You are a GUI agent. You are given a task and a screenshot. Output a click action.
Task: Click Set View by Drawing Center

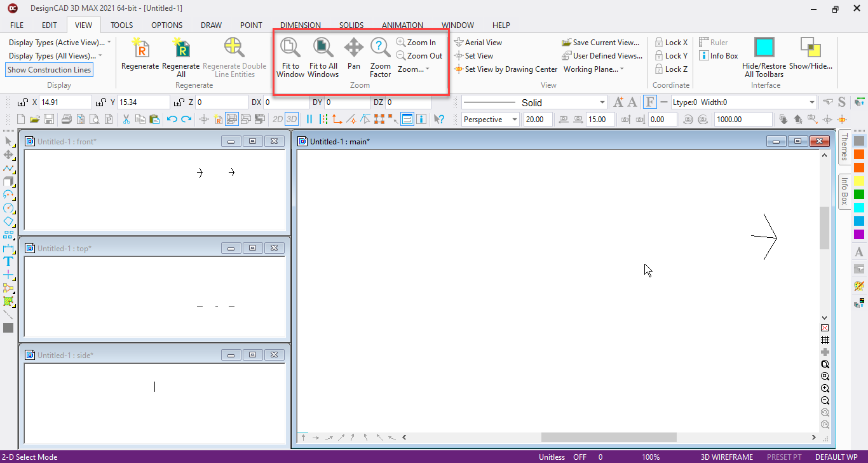pyautogui.click(x=506, y=69)
